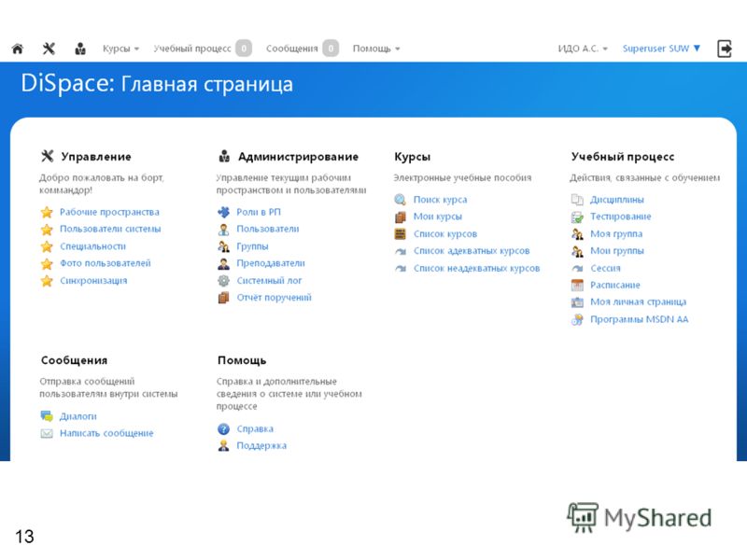Select Написать сообщение link
Image resolution: width=747 pixels, height=560 pixels.
tap(106, 433)
